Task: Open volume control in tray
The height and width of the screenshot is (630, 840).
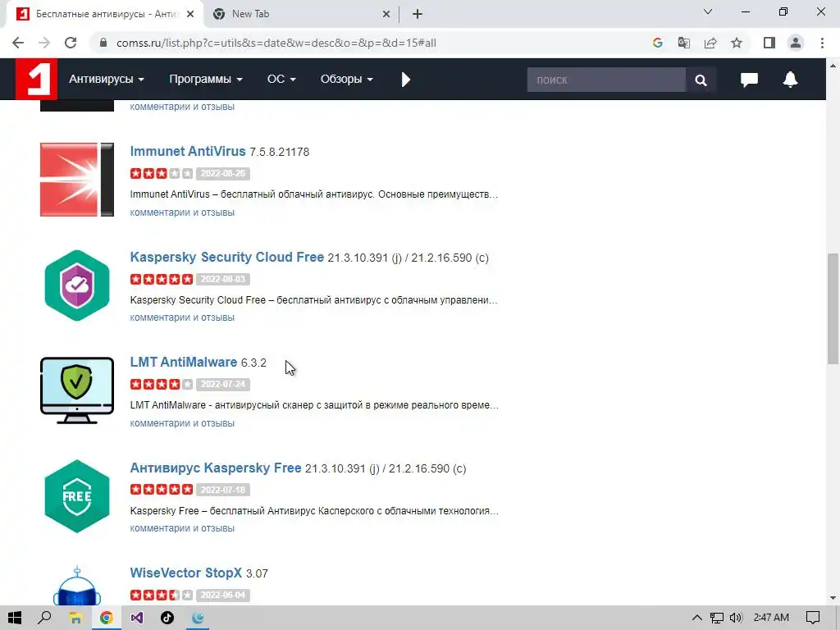Action: [x=736, y=618]
